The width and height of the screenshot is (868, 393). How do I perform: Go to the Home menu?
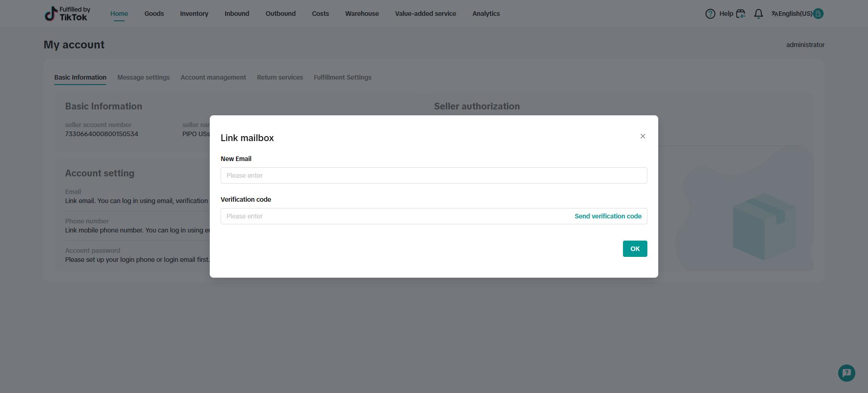(x=119, y=14)
